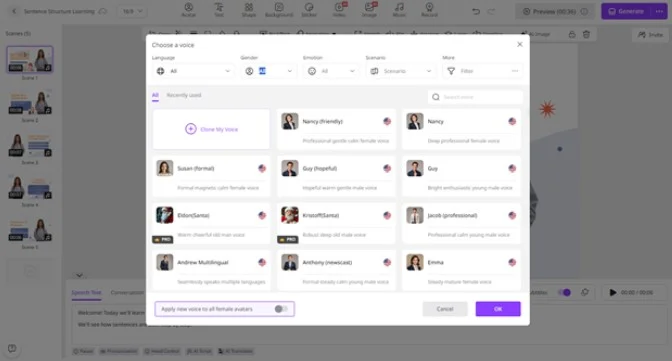Viewport: 672px width, 361px height.
Task: Open the Sticker tool icon
Action: [309, 9]
